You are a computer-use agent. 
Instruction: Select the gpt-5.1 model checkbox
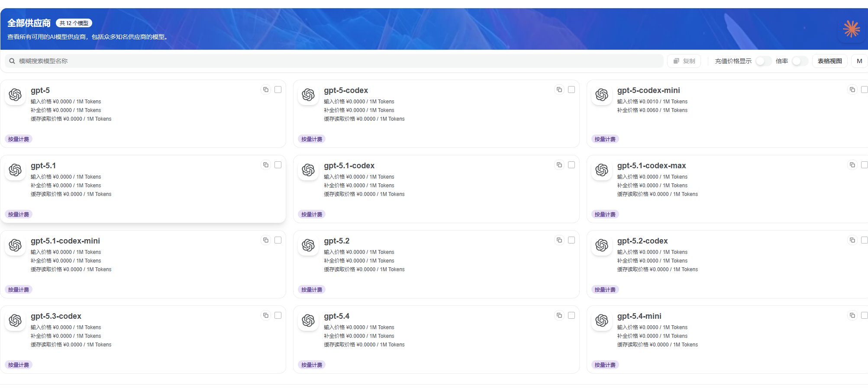[x=278, y=165]
